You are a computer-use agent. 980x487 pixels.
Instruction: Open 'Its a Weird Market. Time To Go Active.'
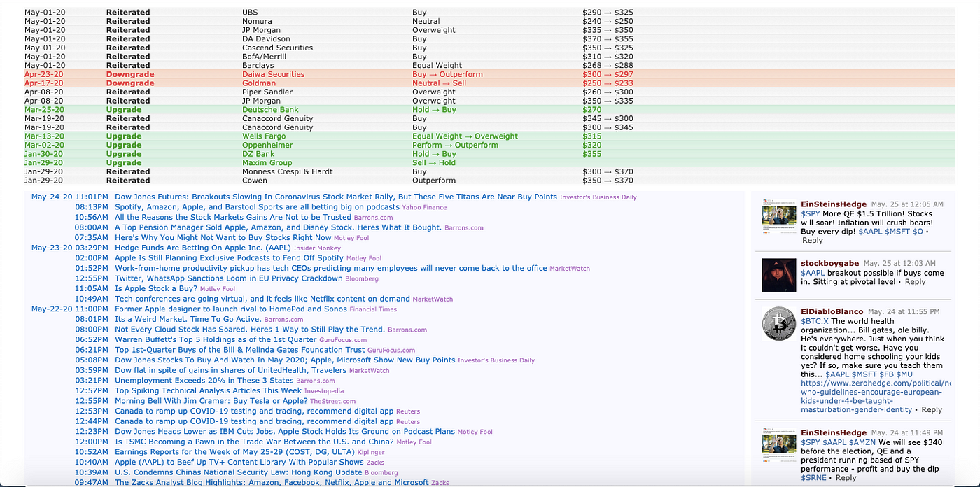tap(188, 319)
